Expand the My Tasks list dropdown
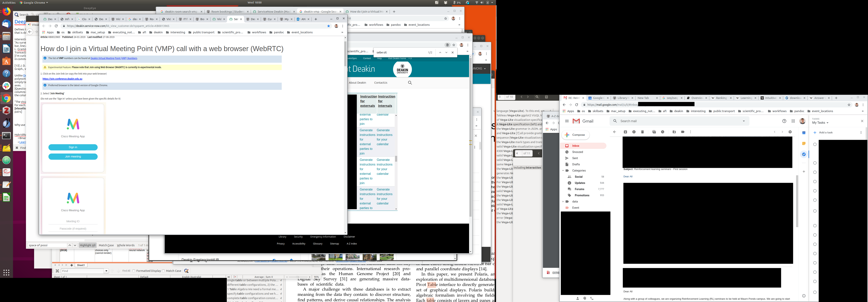The height and width of the screenshot is (302, 868). pyautogui.click(x=827, y=123)
